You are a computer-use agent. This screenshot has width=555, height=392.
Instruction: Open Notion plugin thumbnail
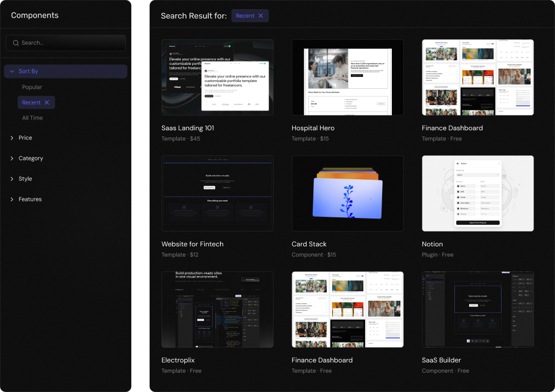coord(478,193)
